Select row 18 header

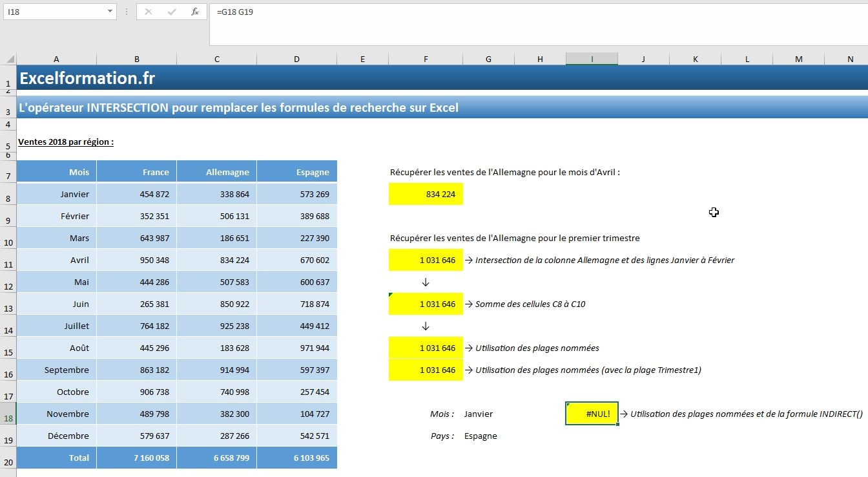click(8, 414)
